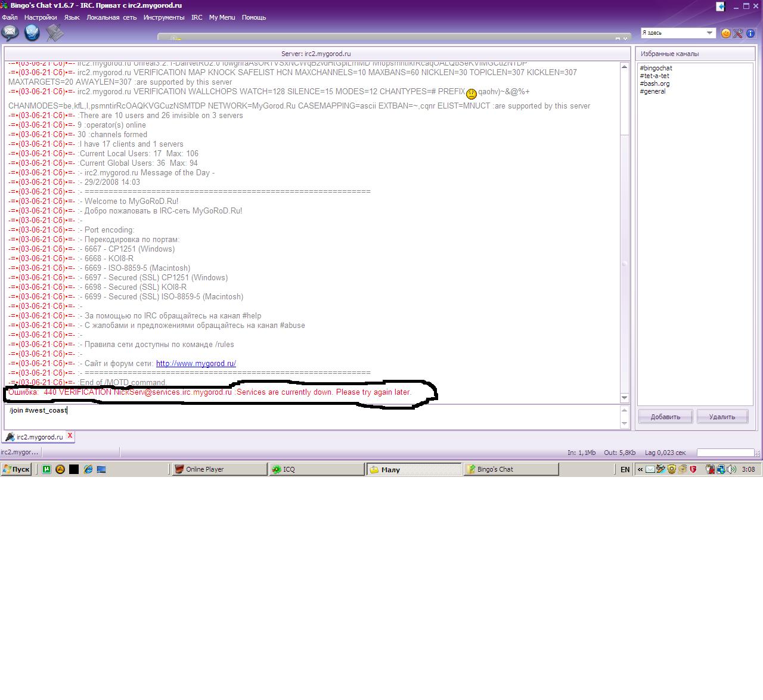Open the Инструменты menu
Screen dimensions: 763x700
point(164,17)
